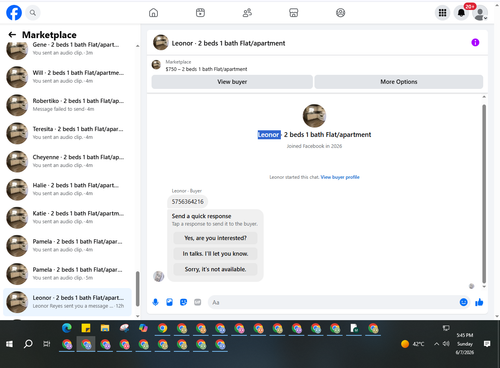The width and height of the screenshot is (500, 368).
Task: Record a voice clip with microphone icon
Action: (155, 302)
